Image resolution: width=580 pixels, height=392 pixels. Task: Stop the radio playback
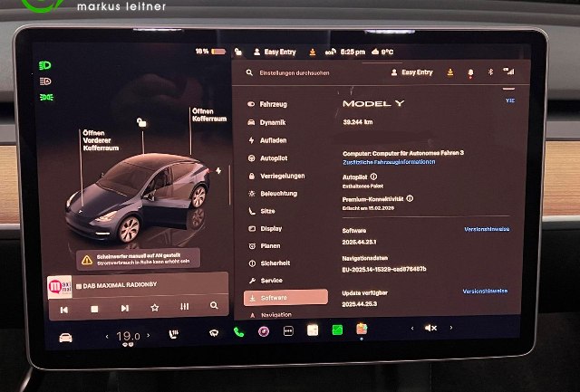pos(94,309)
